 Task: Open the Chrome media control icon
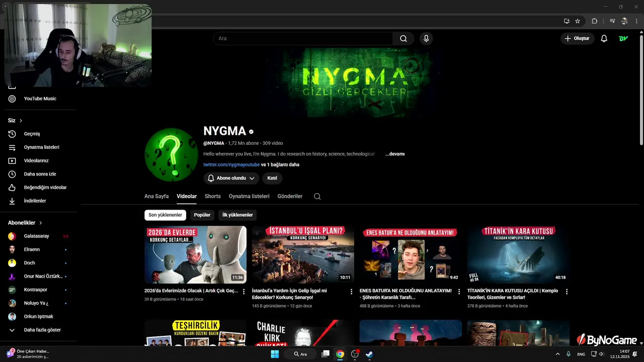click(x=612, y=21)
